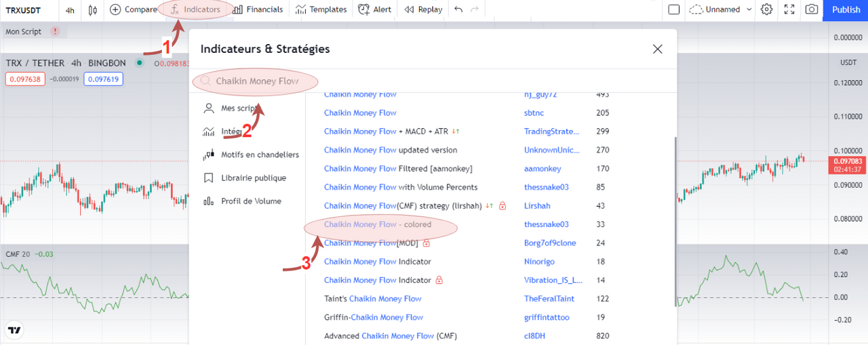Screen dimensions: 868x345
Task: Open author sbtnc profile
Action: coord(534,113)
